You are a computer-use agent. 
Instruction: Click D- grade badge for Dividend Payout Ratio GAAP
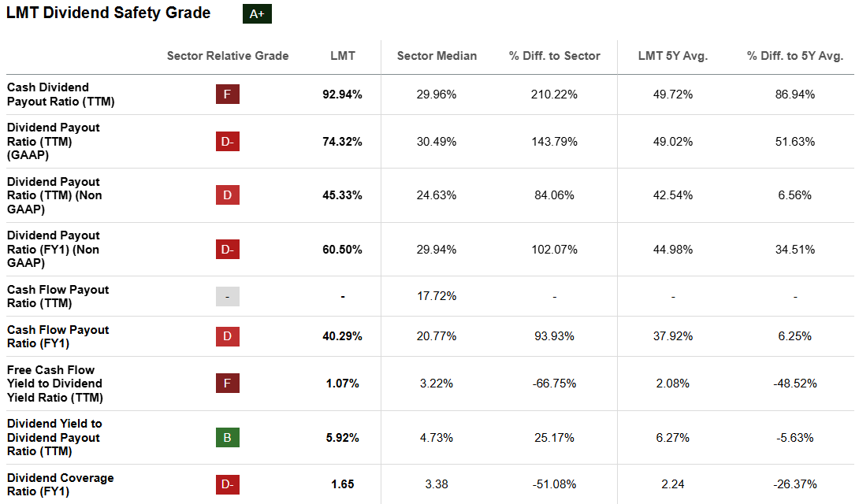click(228, 142)
